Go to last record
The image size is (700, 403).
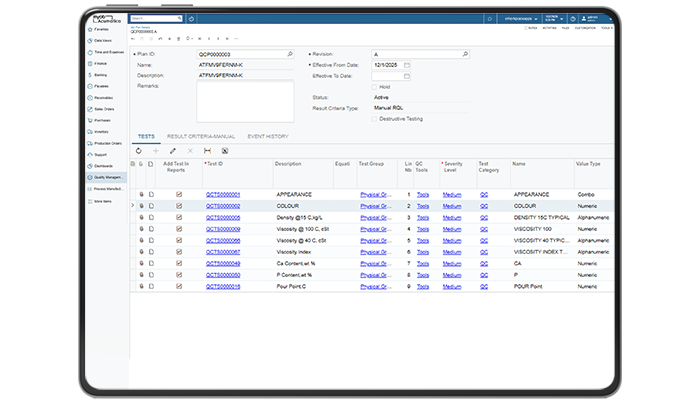tap(227, 39)
